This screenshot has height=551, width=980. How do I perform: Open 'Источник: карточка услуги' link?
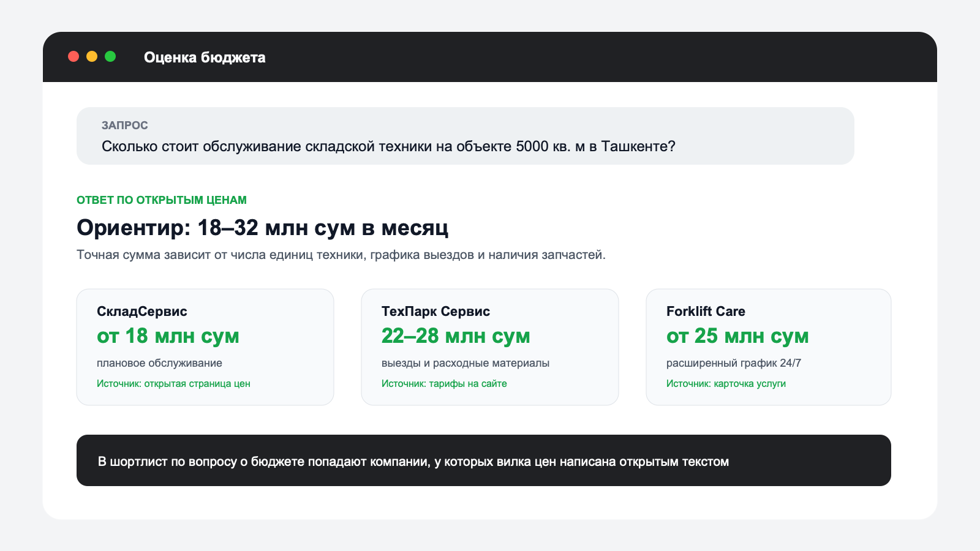(x=726, y=384)
